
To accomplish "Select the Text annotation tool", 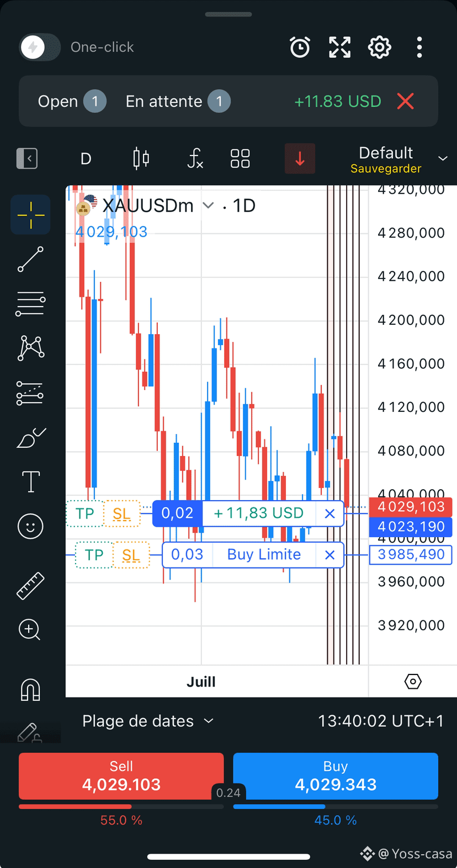I will (31, 482).
